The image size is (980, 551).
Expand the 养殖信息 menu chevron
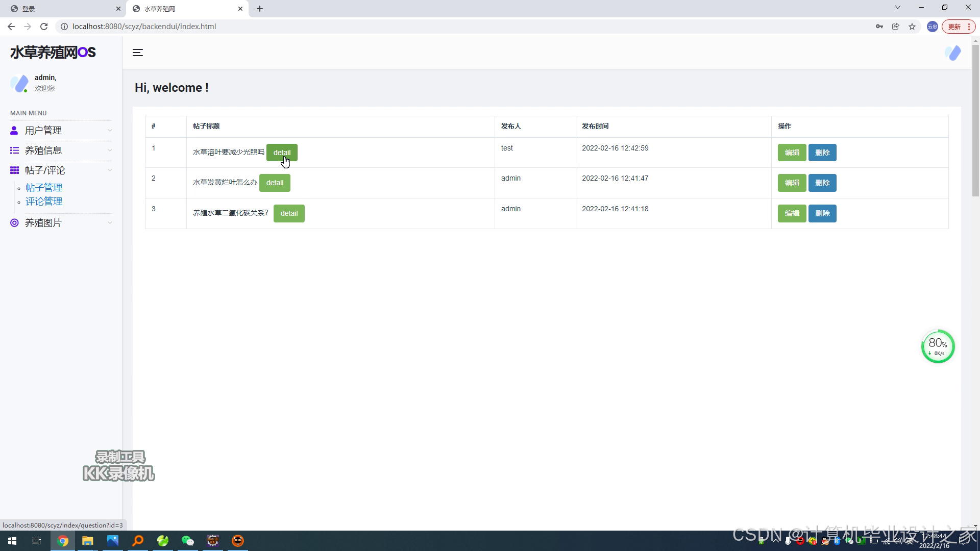tap(110, 151)
